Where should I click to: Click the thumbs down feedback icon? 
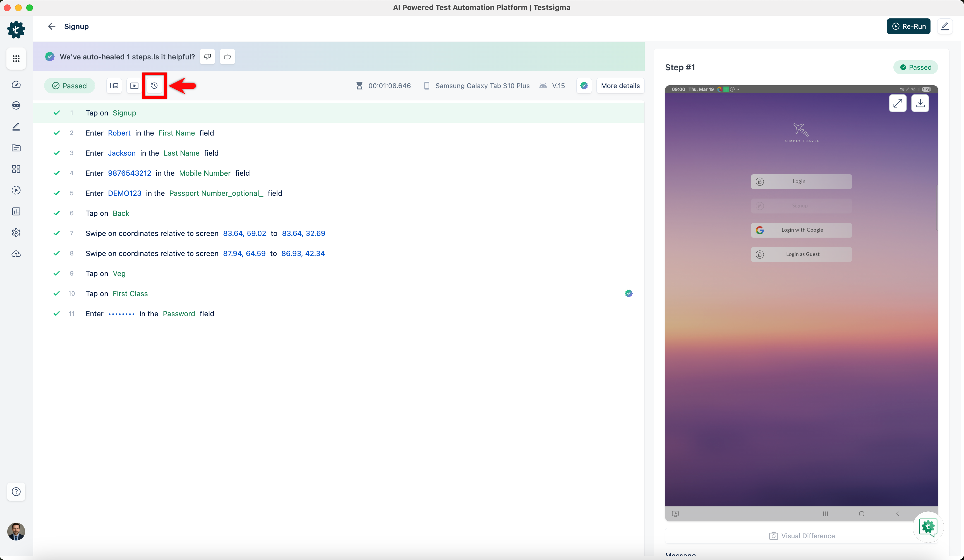pyautogui.click(x=207, y=57)
